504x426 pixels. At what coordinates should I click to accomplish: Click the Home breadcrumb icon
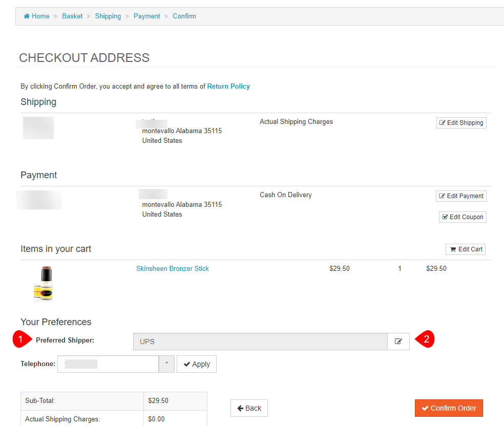click(x=27, y=16)
